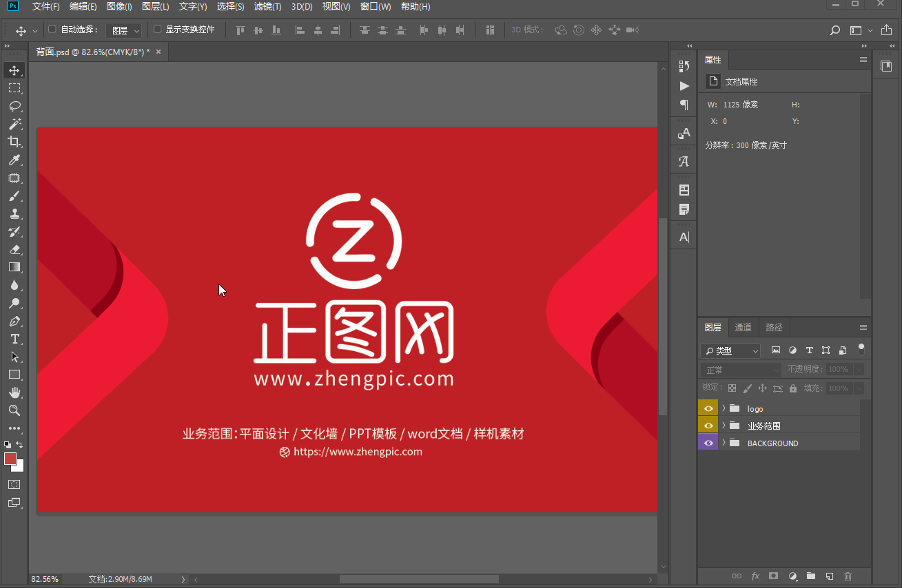Image resolution: width=902 pixels, height=588 pixels.
Task: Swap foreground and background colors
Action: coord(20,445)
